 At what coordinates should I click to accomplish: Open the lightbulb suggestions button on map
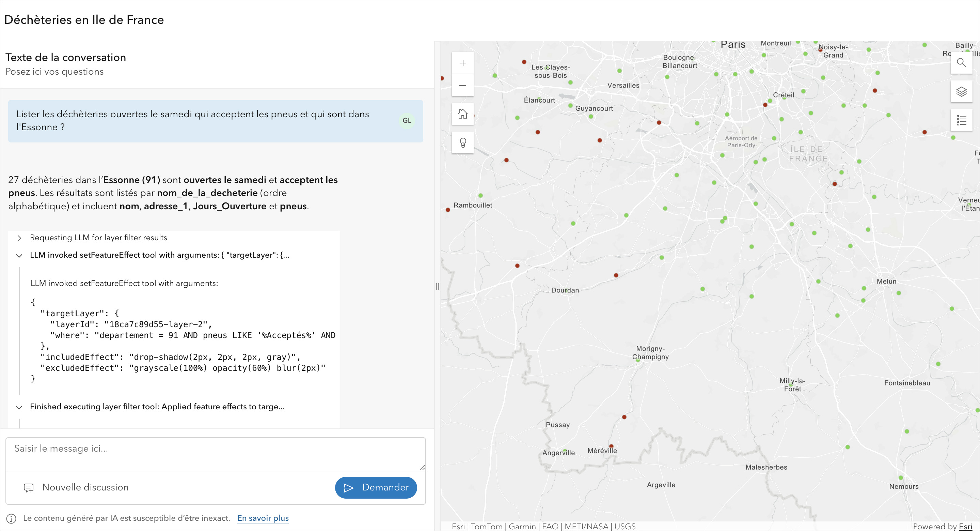click(463, 143)
